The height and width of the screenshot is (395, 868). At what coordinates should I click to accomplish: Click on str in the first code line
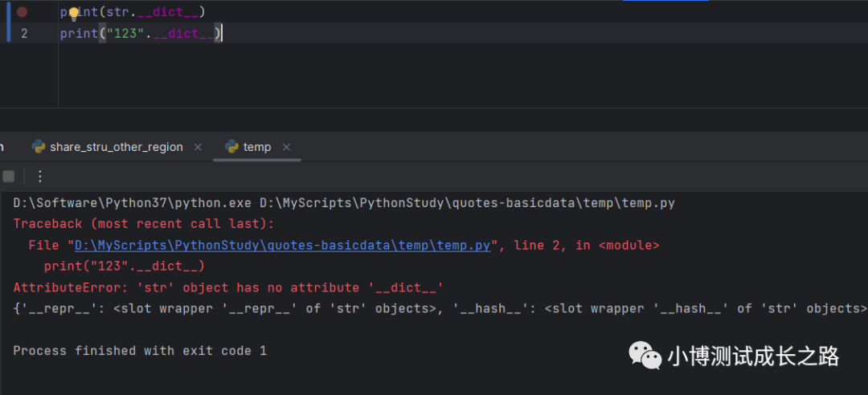116,13
